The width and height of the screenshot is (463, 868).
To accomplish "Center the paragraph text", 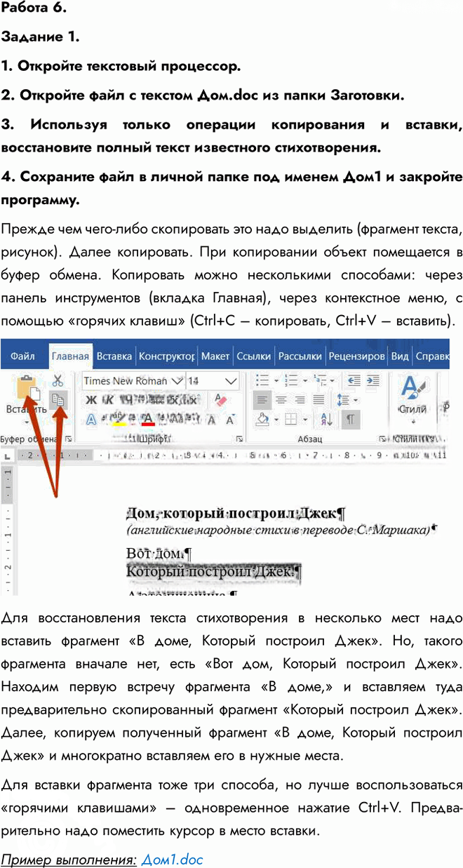I will click(x=281, y=400).
